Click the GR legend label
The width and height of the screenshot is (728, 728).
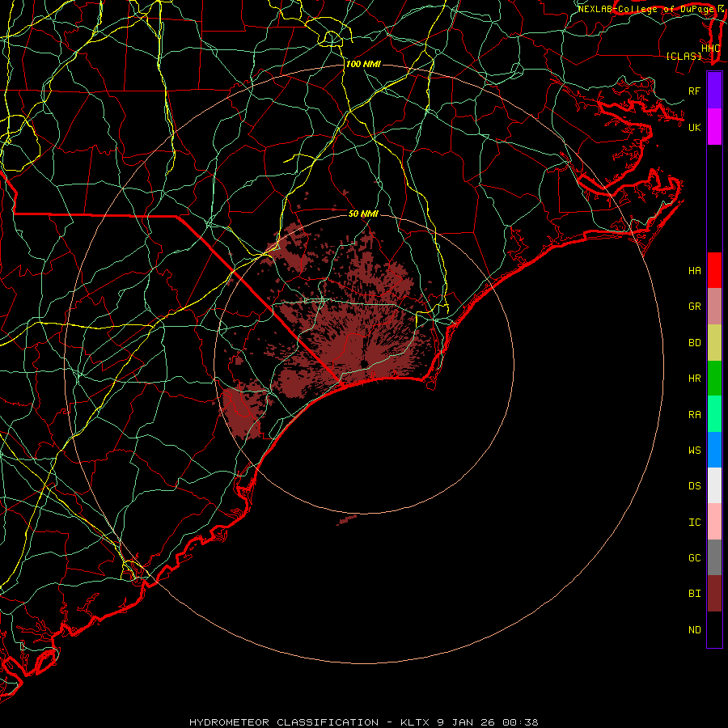tap(694, 307)
